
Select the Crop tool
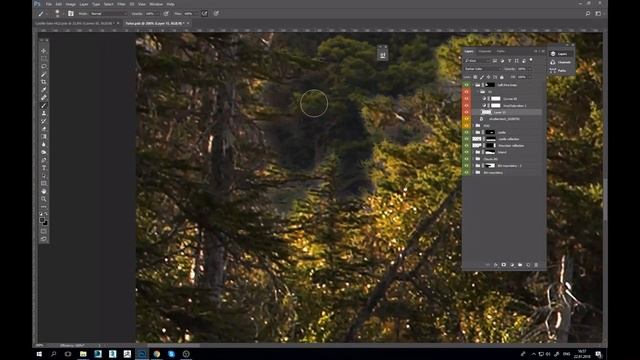click(44, 82)
